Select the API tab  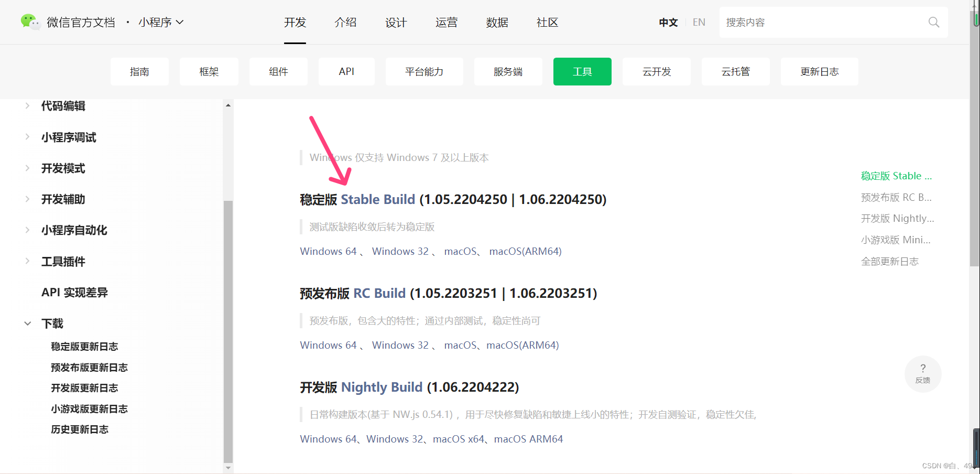[x=346, y=71]
